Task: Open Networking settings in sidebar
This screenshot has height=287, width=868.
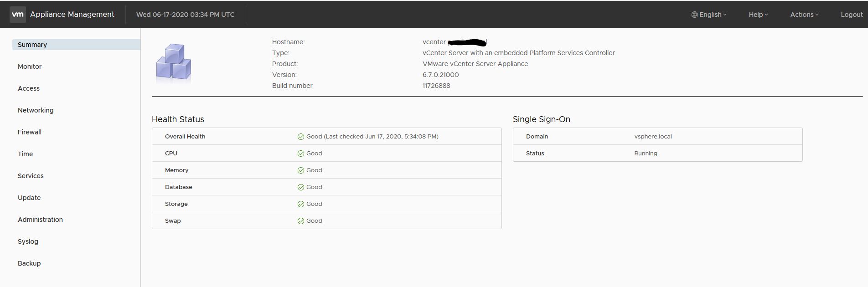Action: [x=36, y=110]
